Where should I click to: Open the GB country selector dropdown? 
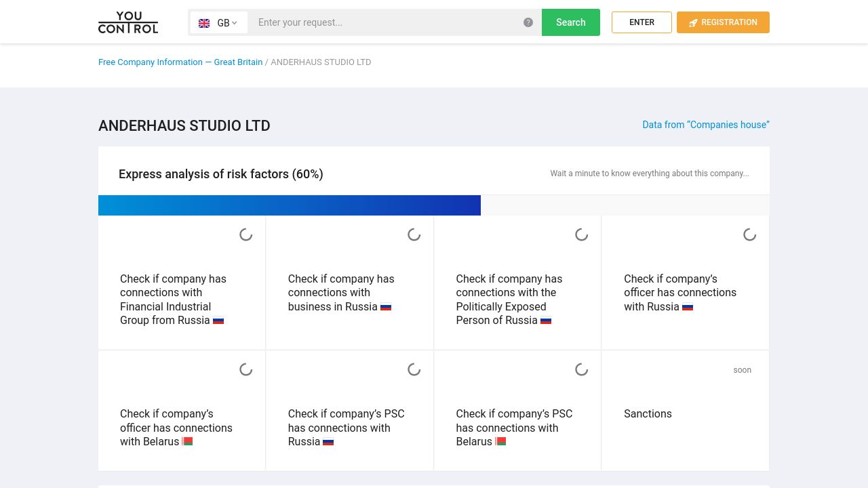(219, 22)
